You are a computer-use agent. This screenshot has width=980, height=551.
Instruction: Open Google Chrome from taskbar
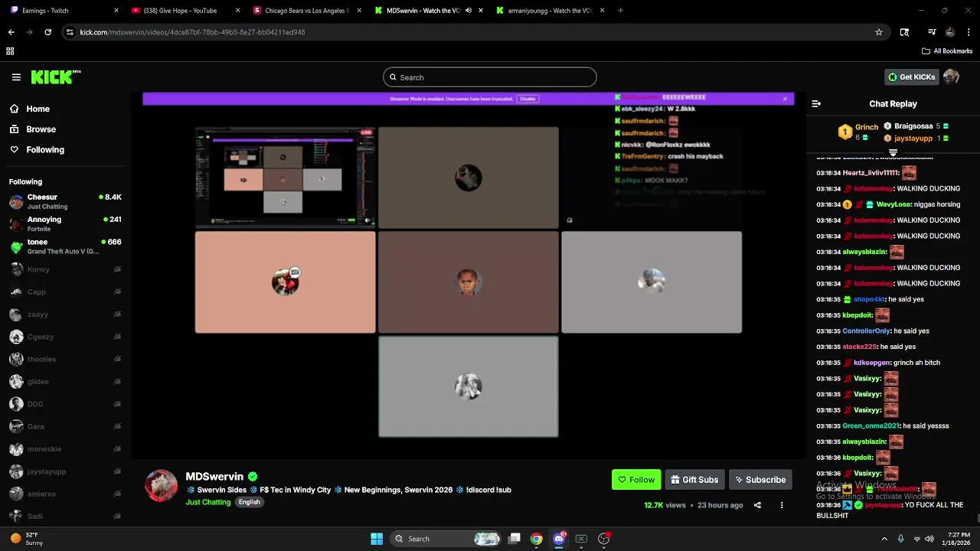tap(537, 539)
